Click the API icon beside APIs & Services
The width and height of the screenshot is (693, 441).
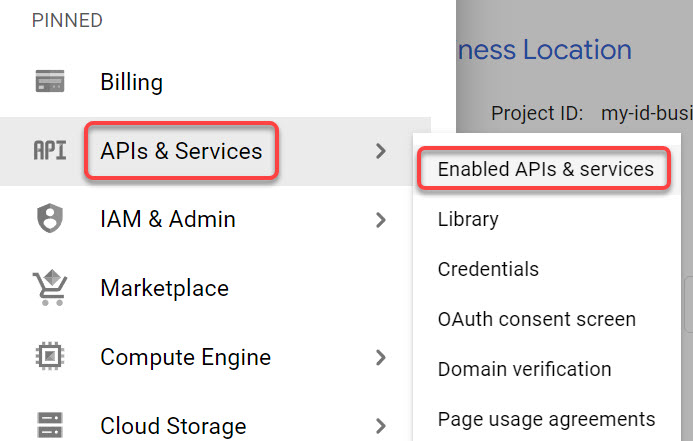coord(49,151)
